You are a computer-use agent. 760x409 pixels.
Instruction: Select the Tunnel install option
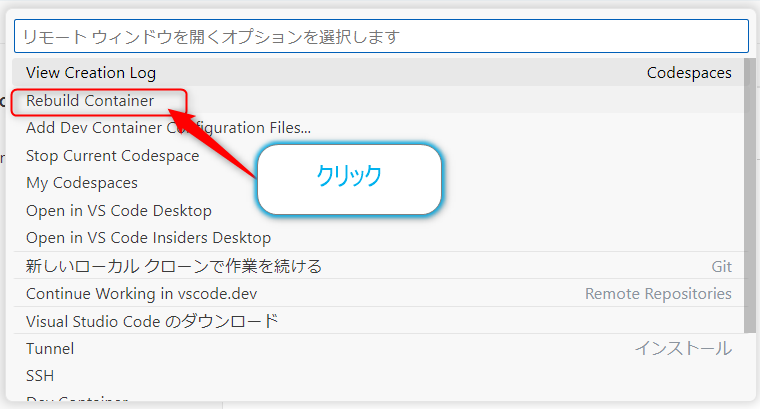378,348
